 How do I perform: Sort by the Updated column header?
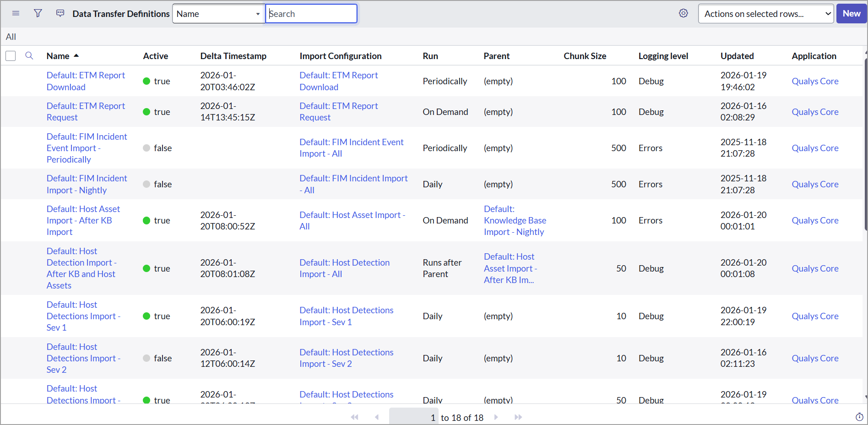tap(737, 56)
